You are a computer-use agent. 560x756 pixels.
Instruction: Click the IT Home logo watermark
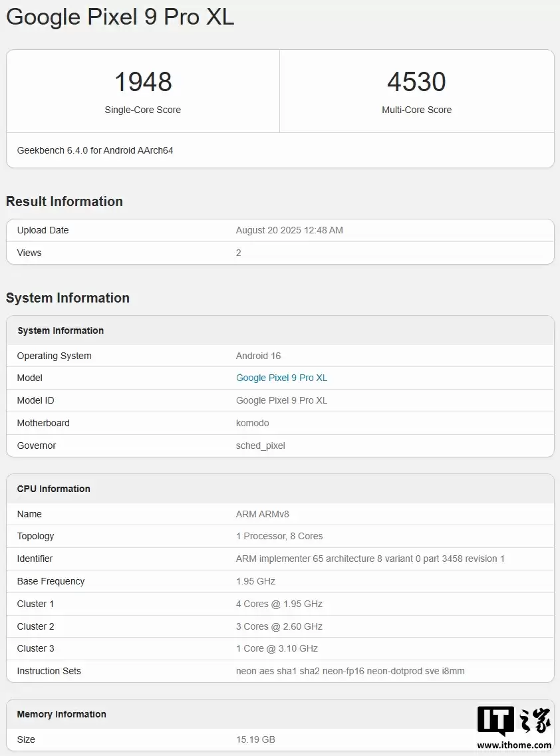tap(513, 721)
